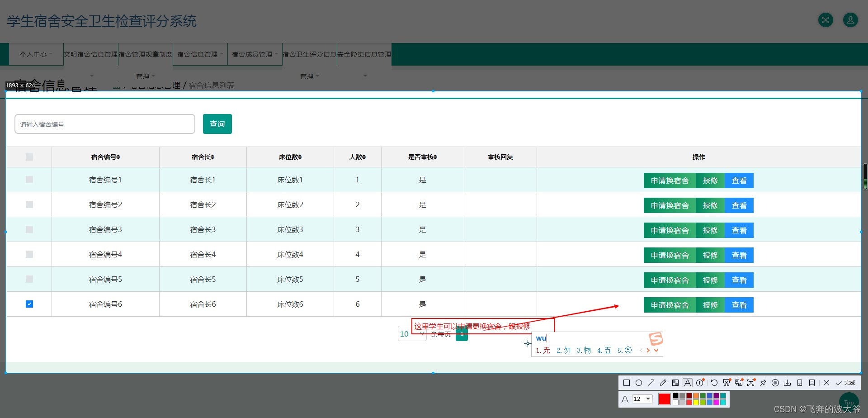Image resolution: width=868 pixels, height=418 pixels.
Task: Select the ellipse annotation tool
Action: coord(639,383)
